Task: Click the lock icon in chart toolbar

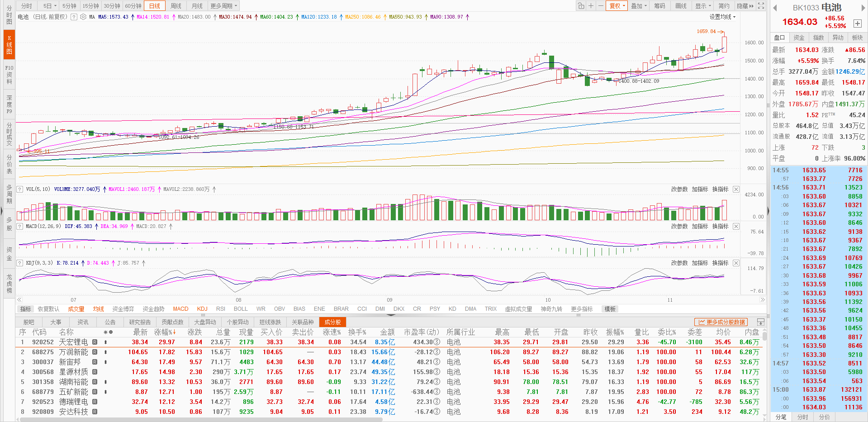Action: click(581, 6)
